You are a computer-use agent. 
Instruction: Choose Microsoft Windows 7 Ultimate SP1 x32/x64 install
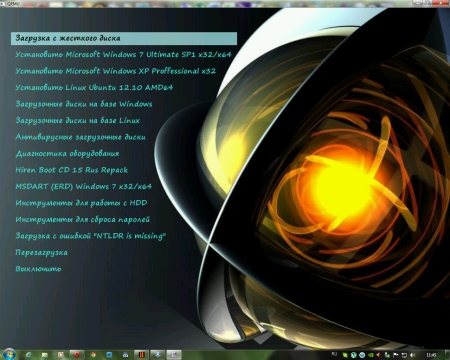123,54
